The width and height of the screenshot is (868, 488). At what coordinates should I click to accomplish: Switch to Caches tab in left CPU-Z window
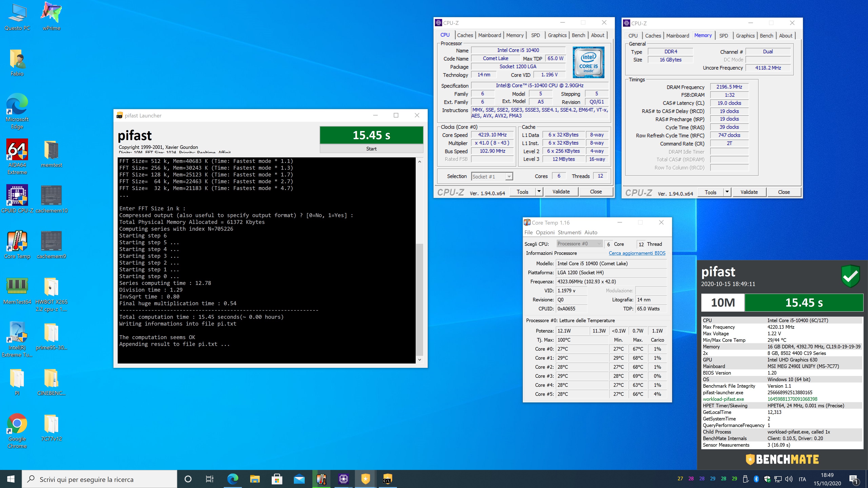[465, 35]
